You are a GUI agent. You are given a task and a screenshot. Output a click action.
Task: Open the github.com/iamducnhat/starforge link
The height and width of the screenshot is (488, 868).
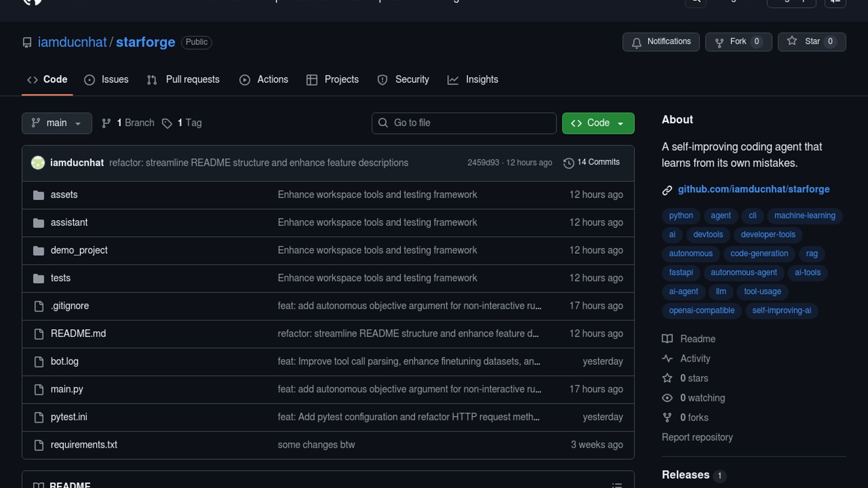click(753, 189)
